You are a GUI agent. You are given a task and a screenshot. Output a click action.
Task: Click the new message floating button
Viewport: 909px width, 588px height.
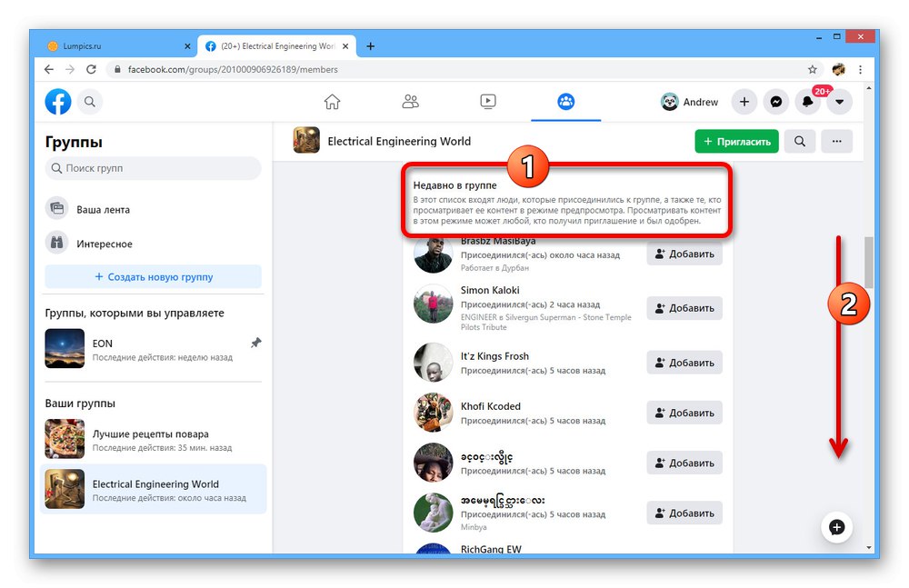tap(836, 527)
